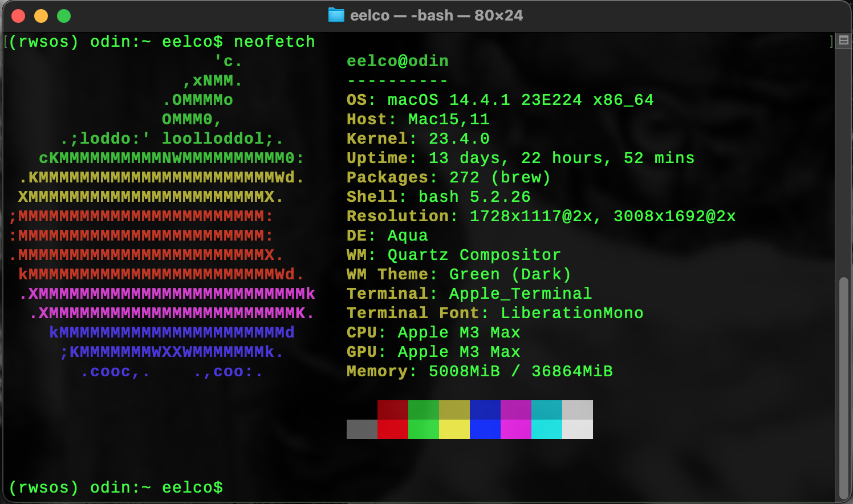853x504 pixels.
Task: Click the macOS 14.4.1 OS line
Action: click(x=499, y=100)
